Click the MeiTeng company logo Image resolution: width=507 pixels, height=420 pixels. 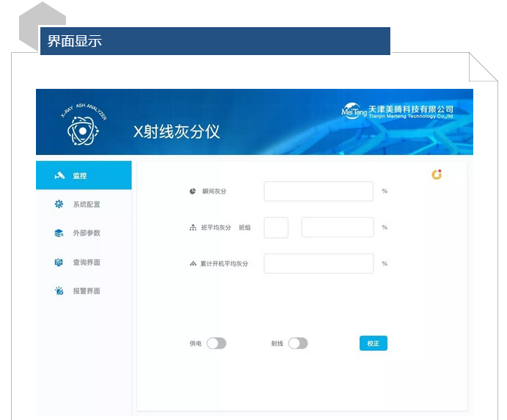tap(354, 111)
